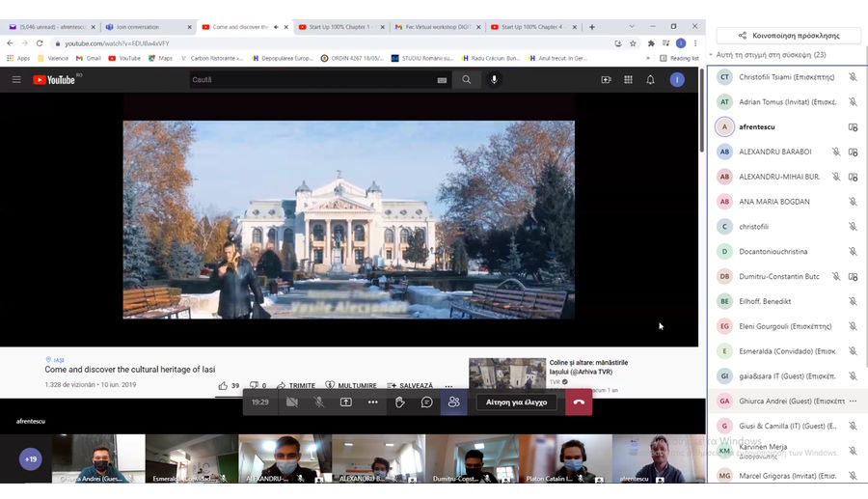Open more actions ellipsis in meeting toolbar

pyautogui.click(x=373, y=402)
